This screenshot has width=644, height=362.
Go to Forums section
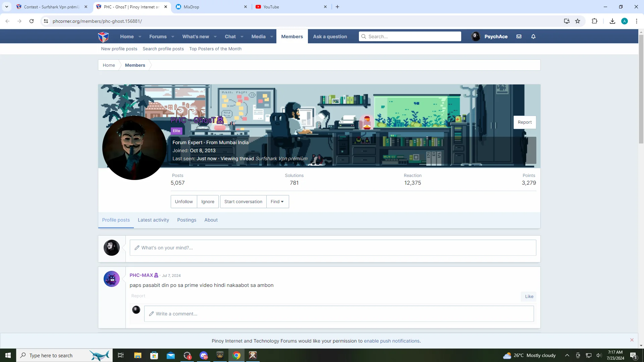[158, 37]
